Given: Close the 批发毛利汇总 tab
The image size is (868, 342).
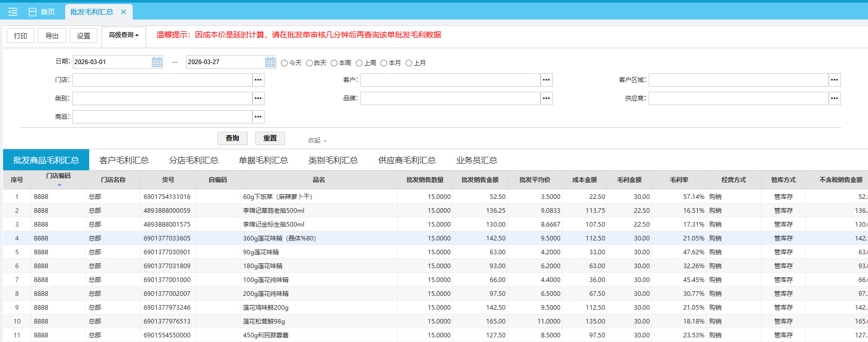Looking at the screenshot, I should [124, 12].
